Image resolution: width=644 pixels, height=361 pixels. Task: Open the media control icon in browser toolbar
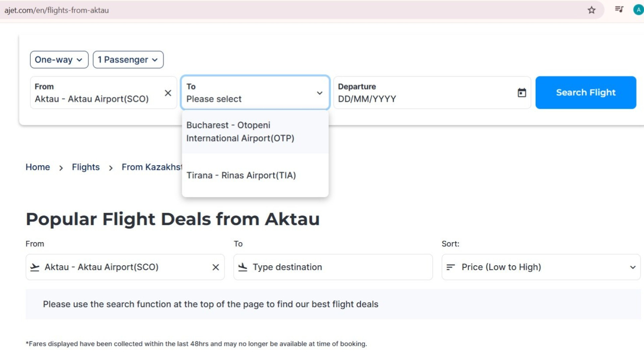pyautogui.click(x=619, y=9)
